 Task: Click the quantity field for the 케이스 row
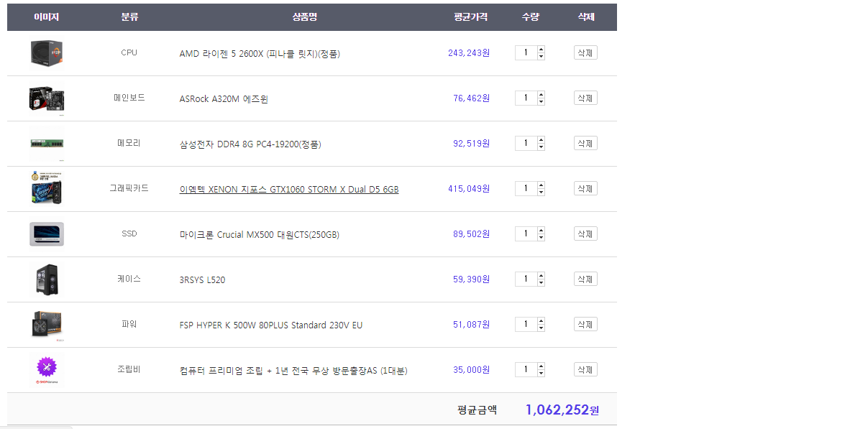click(x=526, y=279)
